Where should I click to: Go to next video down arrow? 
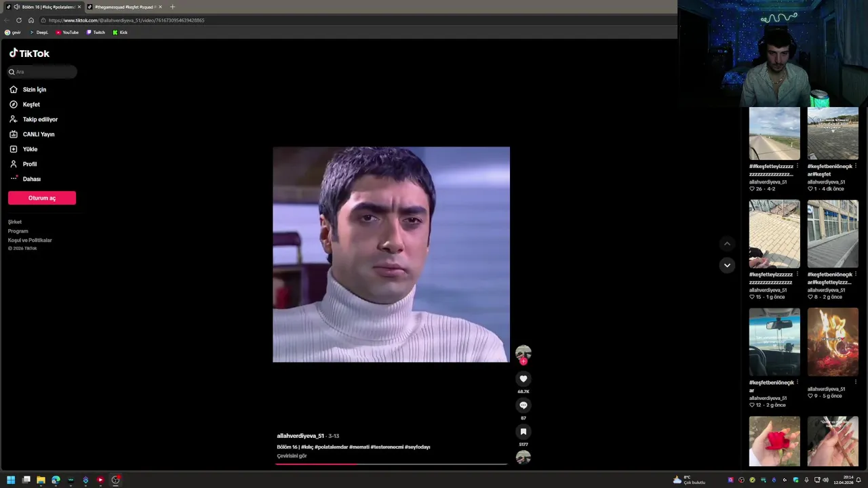pyautogui.click(x=727, y=265)
